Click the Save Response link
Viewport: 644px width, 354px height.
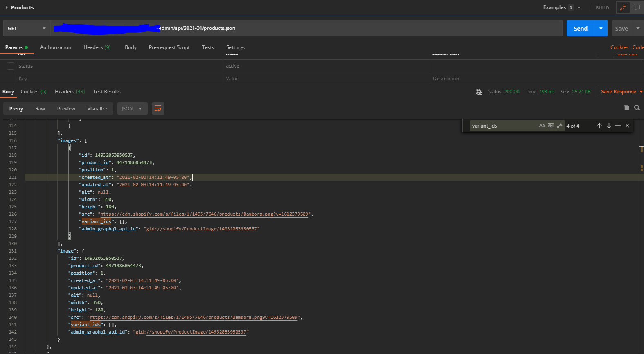[618, 92]
